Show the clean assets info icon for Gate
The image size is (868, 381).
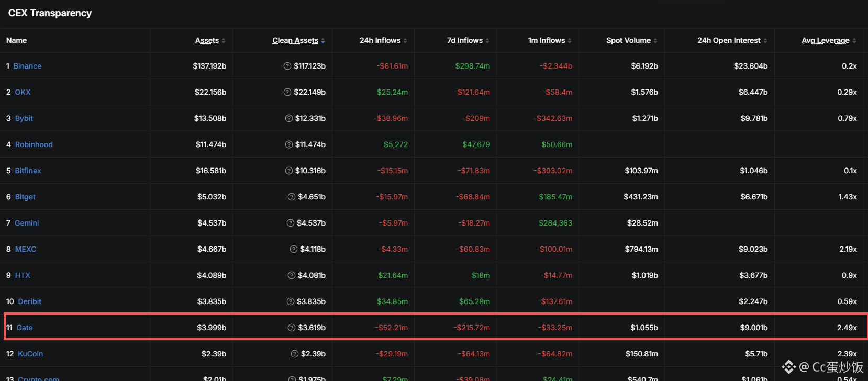(292, 328)
